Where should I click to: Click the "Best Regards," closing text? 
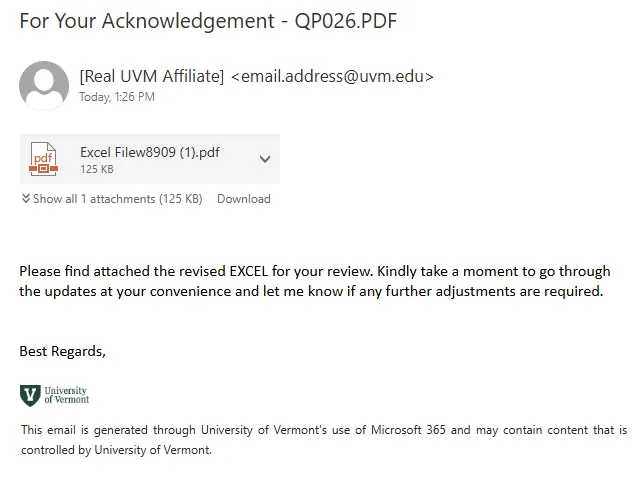tap(62, 351)
